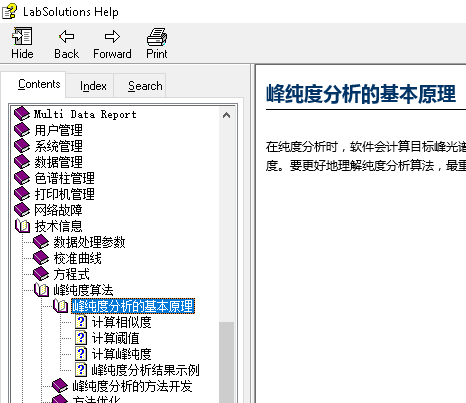Open the 计算相似度 help topic
The height and width of the screenshot is (403, 466).
point(121,322)
